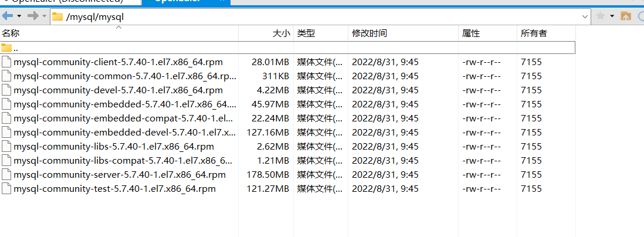Click the 311KB size cell
The height and width of the screenshot is (237, 644).
tap(276, 76)
